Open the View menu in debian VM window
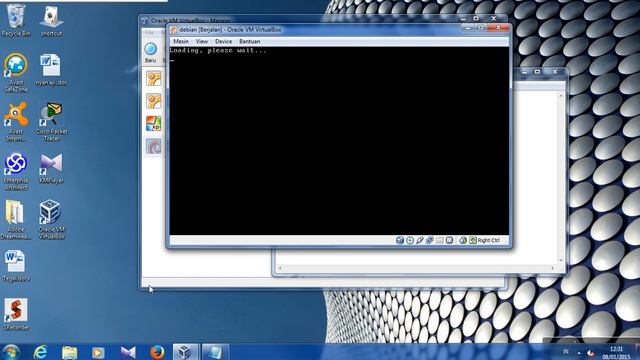The width and height of the screenshot is (640, 360). point(202,41)
